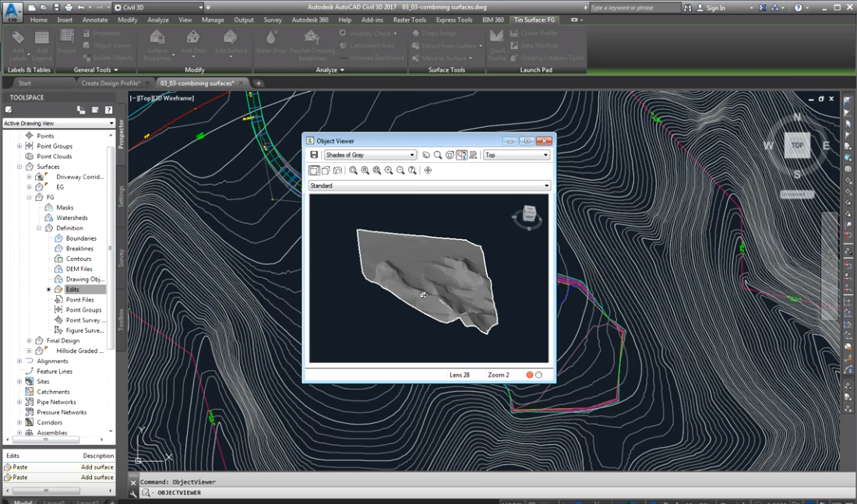Toggle the Toolspace panorama display icon
Viewport: 857px width, 504px height.
point(81,110)
